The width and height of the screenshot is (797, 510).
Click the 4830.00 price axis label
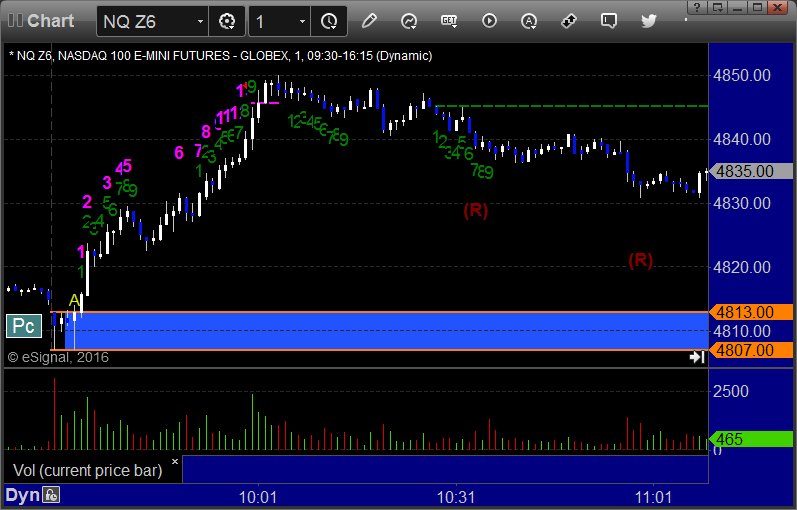click(742, 203)
